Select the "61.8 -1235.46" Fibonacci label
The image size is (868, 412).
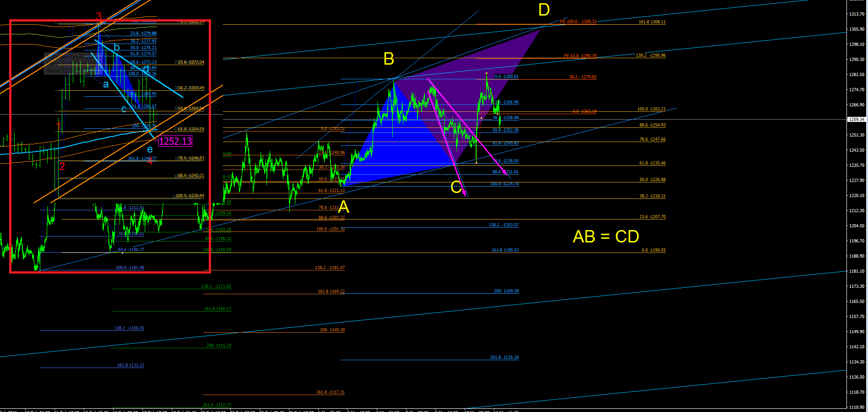point(652,163)
